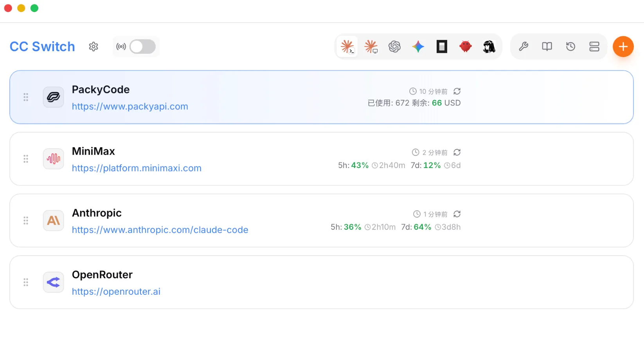Open Anthropic claude-code link
This screenshot has height=340, width=644.
[x=160, y=230]
